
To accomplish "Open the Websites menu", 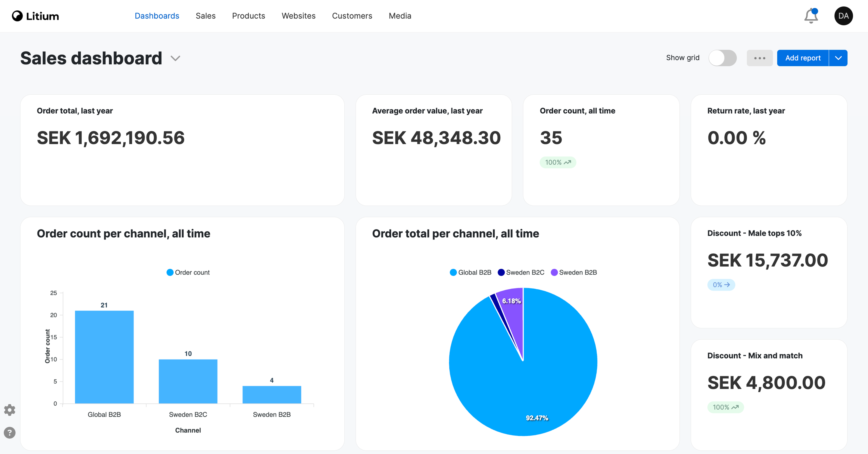I will [299, 16].
